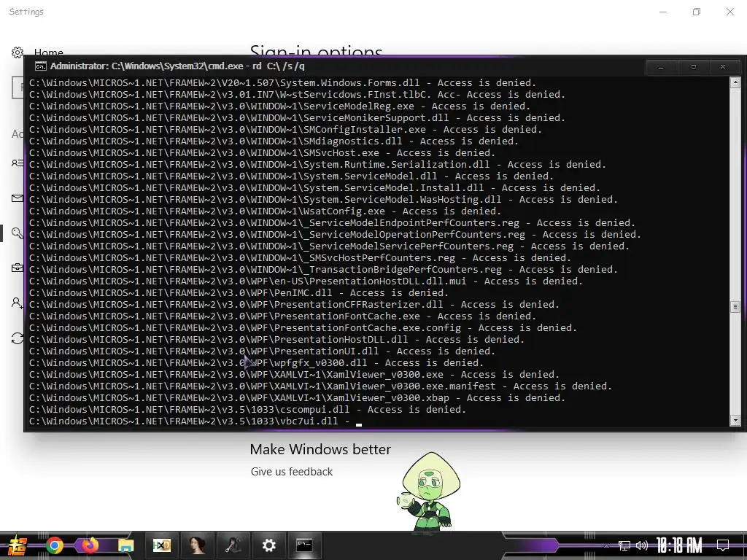747x560 pixels.
Task: Click the ServiceModelReg.exe output line
Action: (279, 106)
